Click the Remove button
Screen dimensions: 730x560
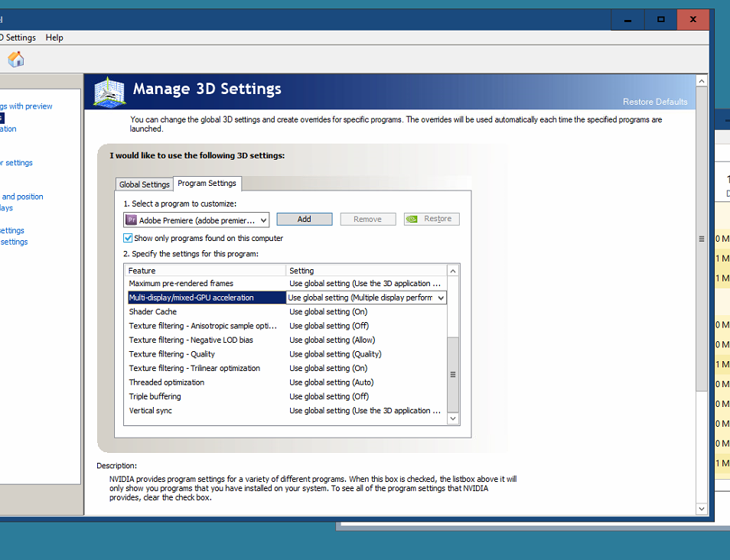(367, 220)
